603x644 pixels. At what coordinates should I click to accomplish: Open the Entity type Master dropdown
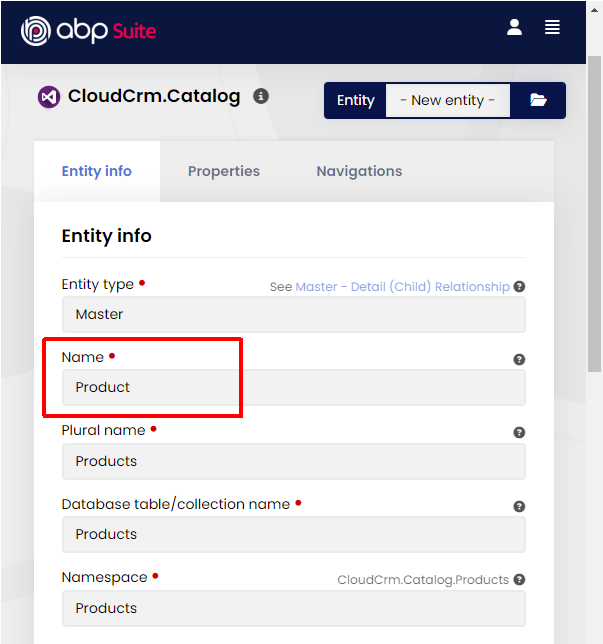(293, 314)
